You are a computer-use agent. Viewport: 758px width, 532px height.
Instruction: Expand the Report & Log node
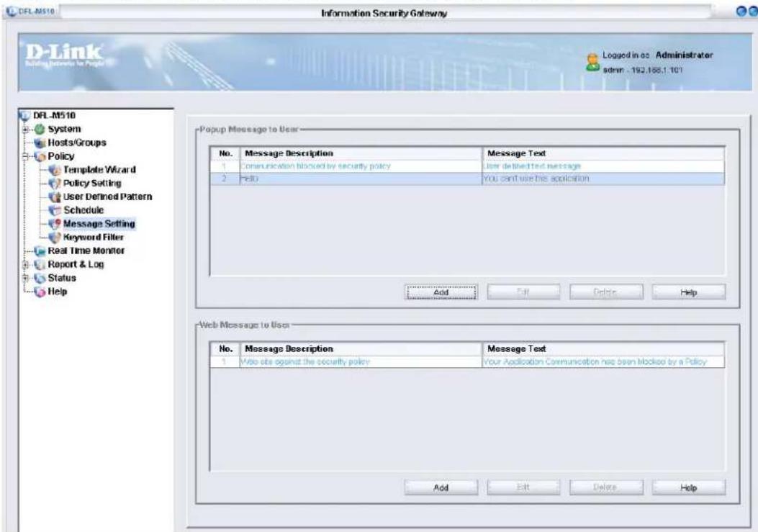coord(26,264)
